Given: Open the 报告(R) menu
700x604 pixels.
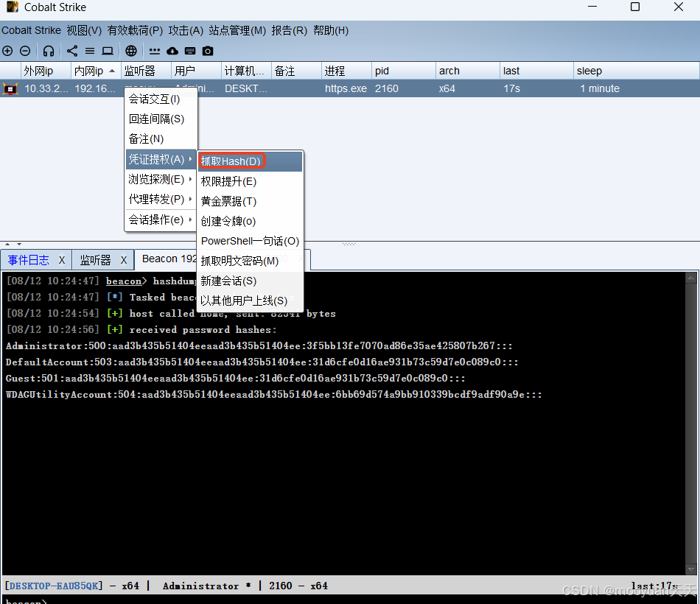Looking at the screenshot, I should (290, 30).
